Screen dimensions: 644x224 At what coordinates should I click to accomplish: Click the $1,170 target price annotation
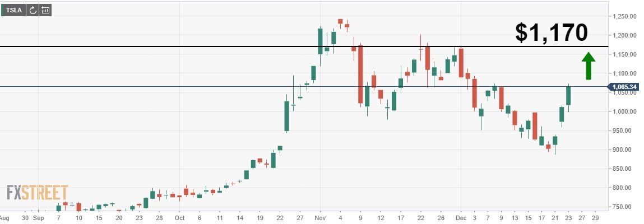(x=552, y=33)
